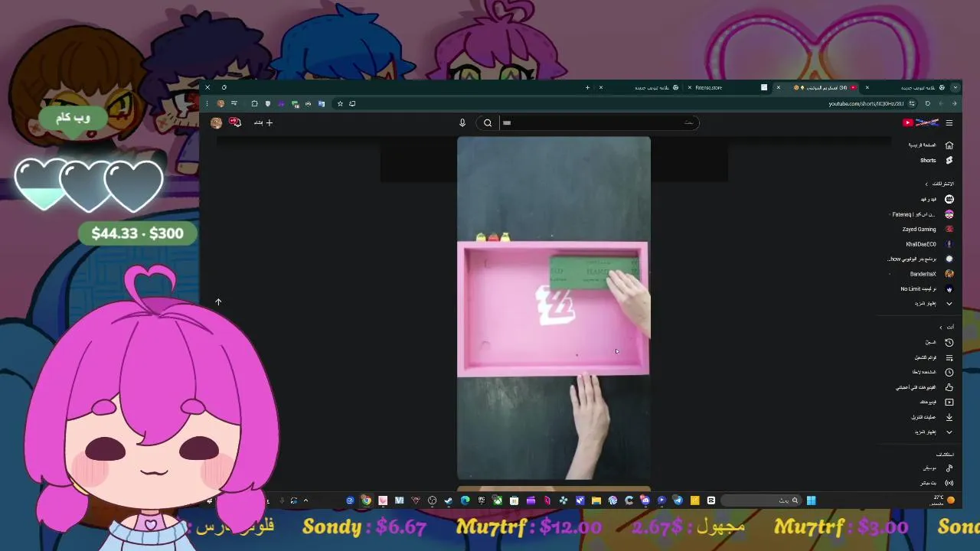This screenshot has width=980, height=551.
Task: Click the YouTube logo
Action: [x=921, y=122]
